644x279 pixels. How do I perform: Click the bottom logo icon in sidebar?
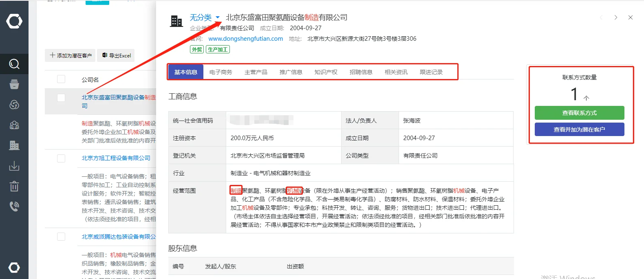pos(14,268)
